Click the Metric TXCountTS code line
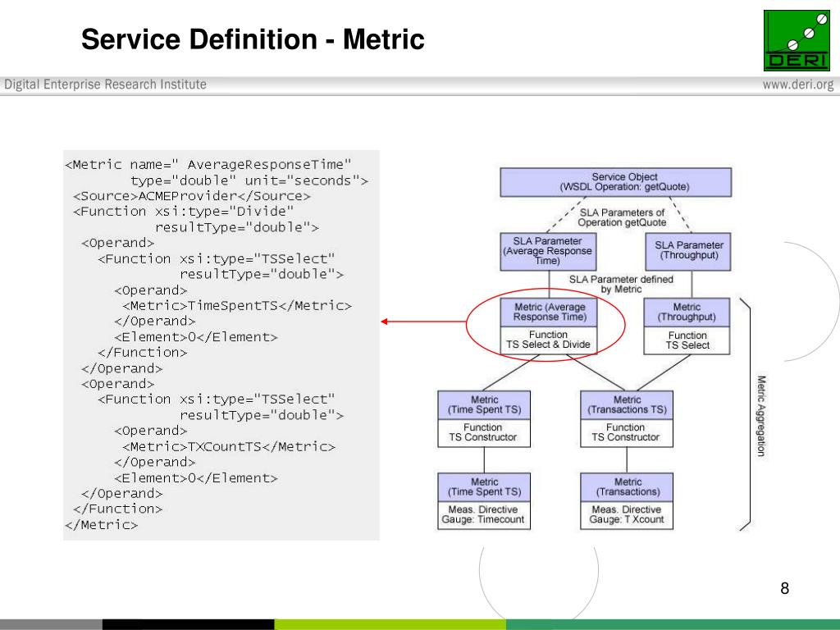 (x=229, y=447)
